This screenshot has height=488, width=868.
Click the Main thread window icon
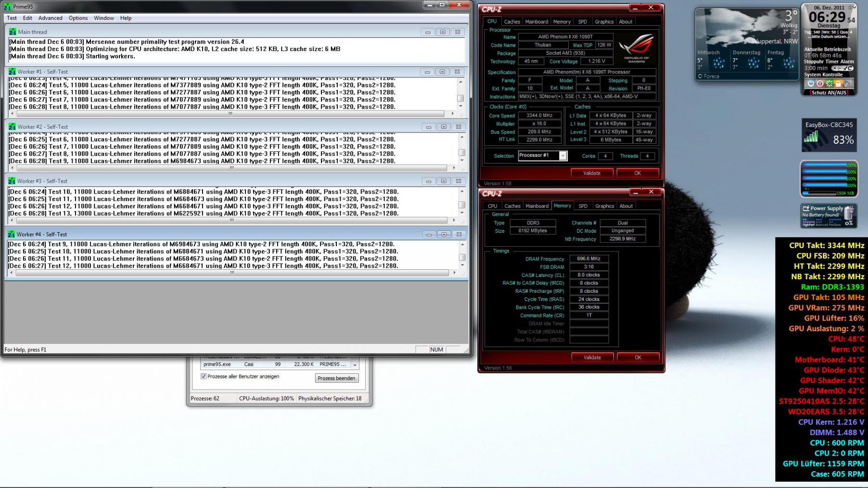click(13, 32)
